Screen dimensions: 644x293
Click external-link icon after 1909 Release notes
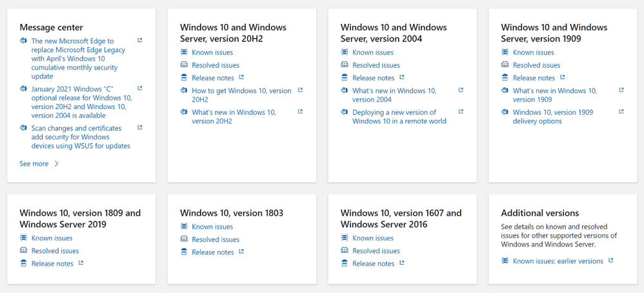point(563,77)
